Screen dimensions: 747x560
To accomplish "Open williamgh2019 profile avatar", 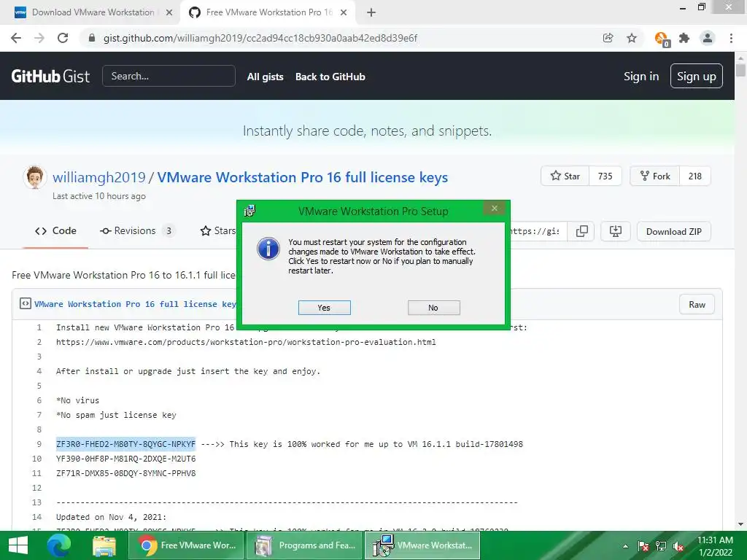I will click(x=35, y=177).
